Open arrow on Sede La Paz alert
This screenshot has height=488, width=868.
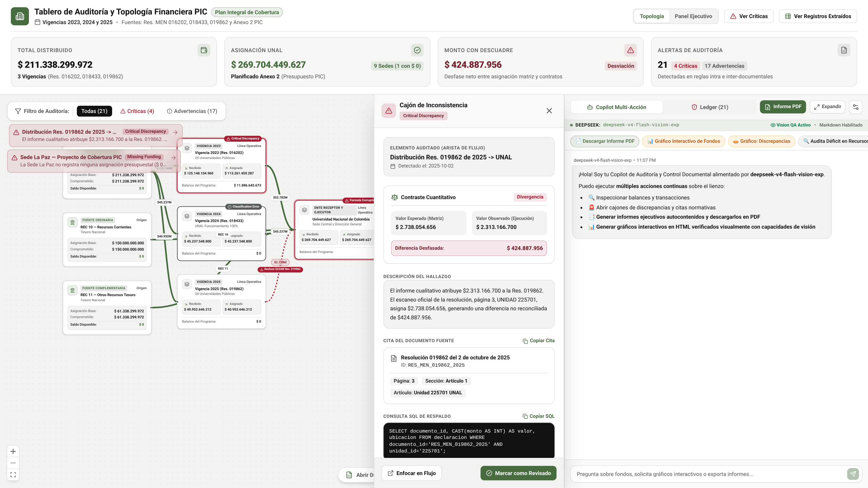(x=174, y=158)
